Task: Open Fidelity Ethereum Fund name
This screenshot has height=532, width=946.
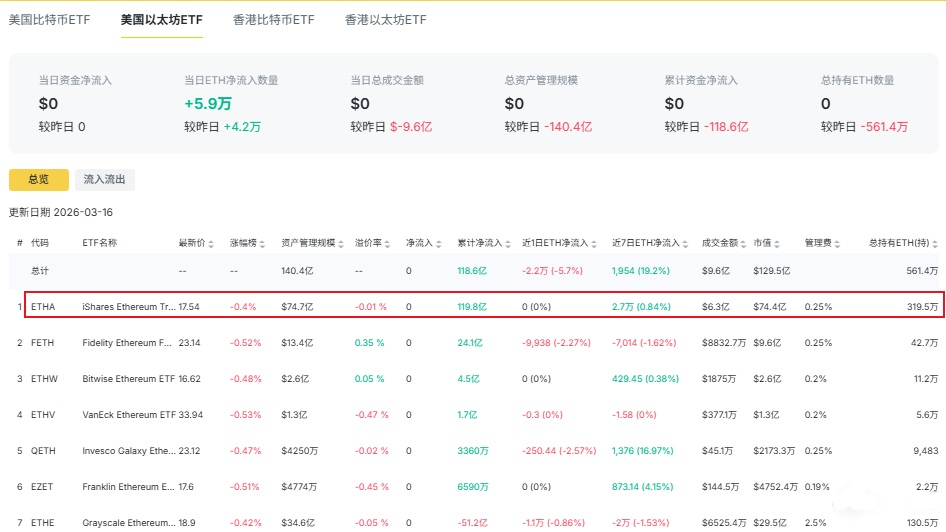Action: click(127, 343)
